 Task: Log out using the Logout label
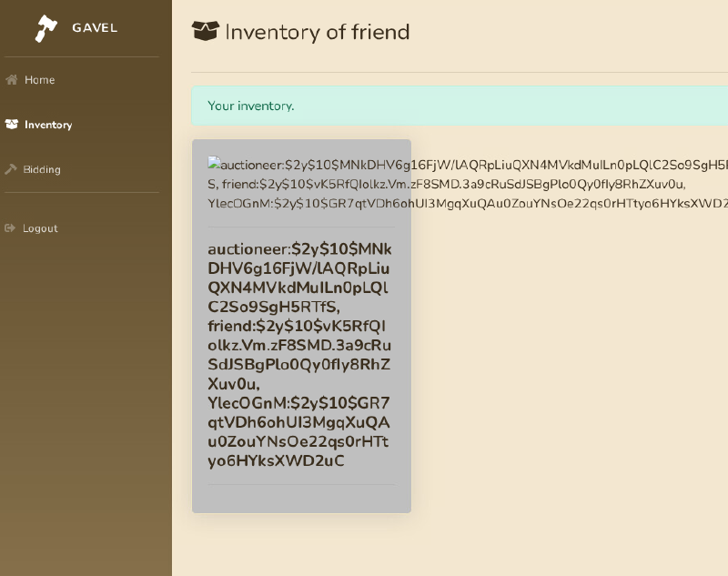point(40,228)
